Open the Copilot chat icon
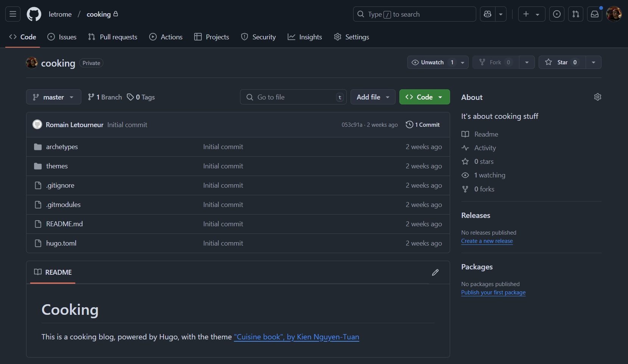 [x=488, y=14]
